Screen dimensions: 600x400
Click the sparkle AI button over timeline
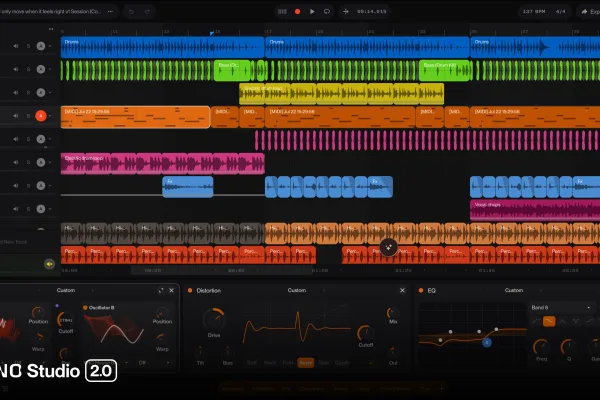pyautogui.click(x=388, y=247)
